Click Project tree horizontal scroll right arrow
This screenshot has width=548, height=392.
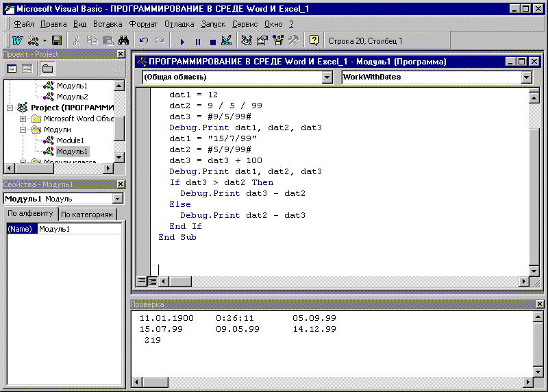coord(108,168)
